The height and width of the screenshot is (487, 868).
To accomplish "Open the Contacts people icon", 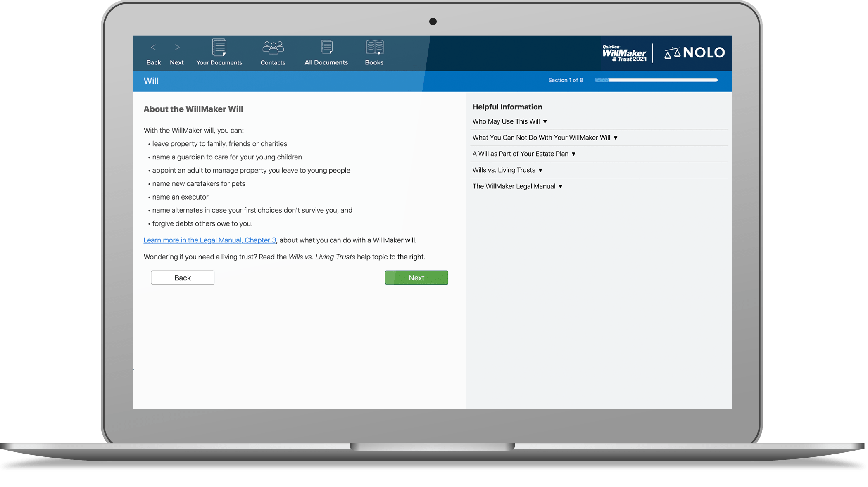I will (273, 48).
